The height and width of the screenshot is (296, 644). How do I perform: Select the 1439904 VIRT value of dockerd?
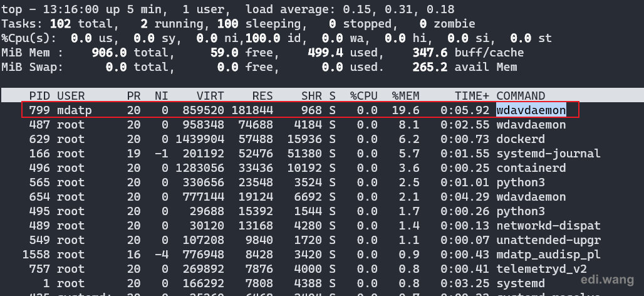point(200,139)
